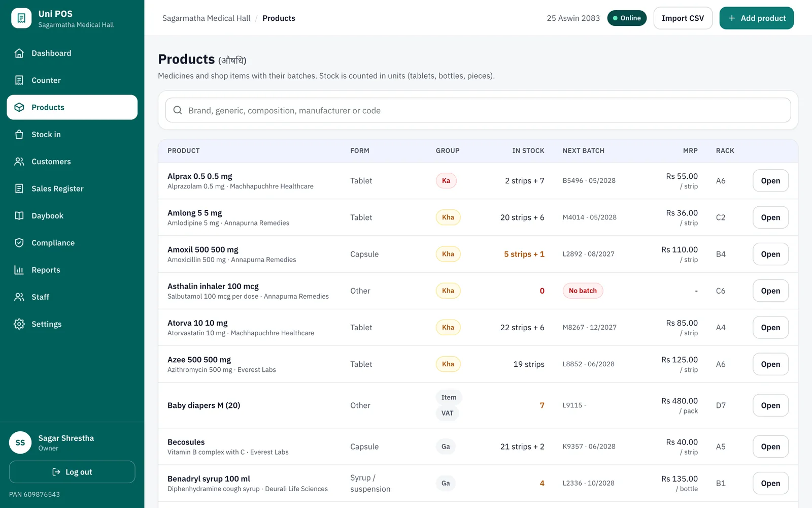Click batch M8267 · 12/2027 for Atorva
This screenshot has width=812, height=508.
pos(589,328)
